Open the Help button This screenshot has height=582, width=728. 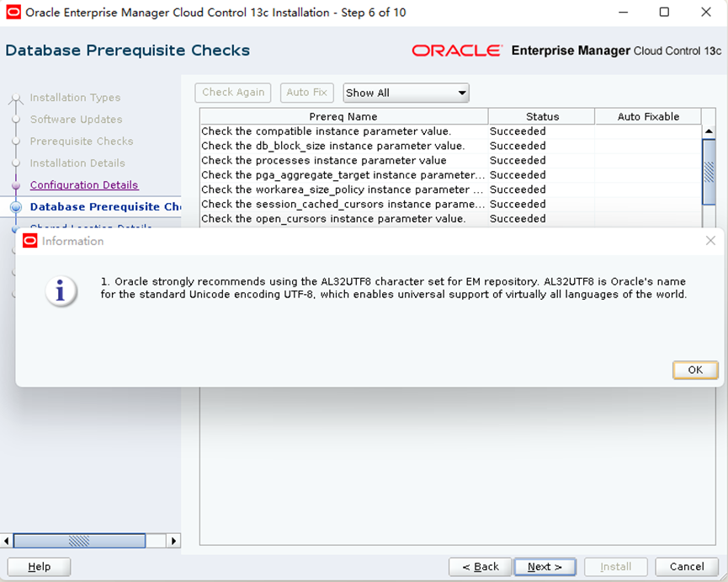click(39, 567)
